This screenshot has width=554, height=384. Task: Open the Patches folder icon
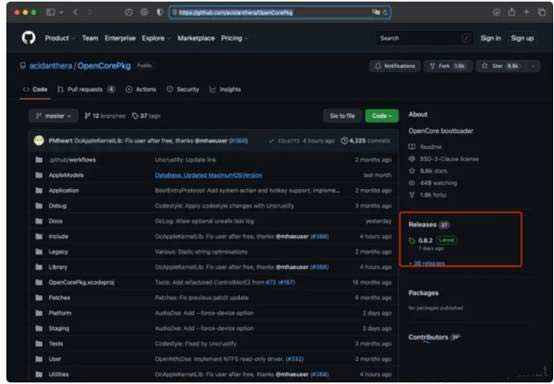(x=39, y=298)
